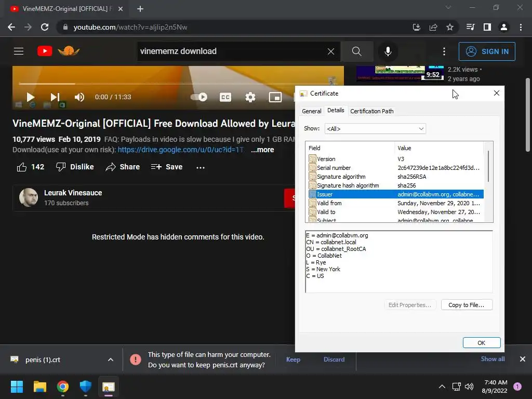Click OK in Certificate dialog
The width and height of the screenshot is (532, 399).
pyautogui.click(x=482, y=343)
